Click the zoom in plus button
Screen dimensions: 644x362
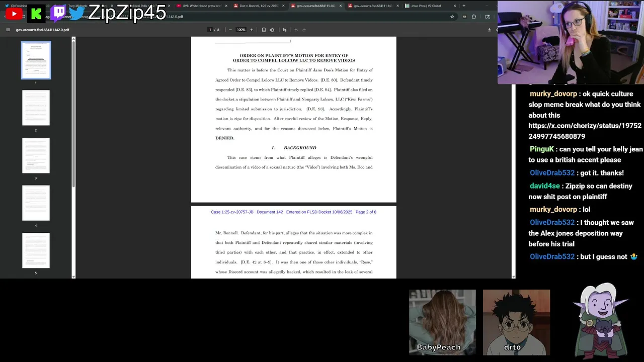(x=252, y=30)
